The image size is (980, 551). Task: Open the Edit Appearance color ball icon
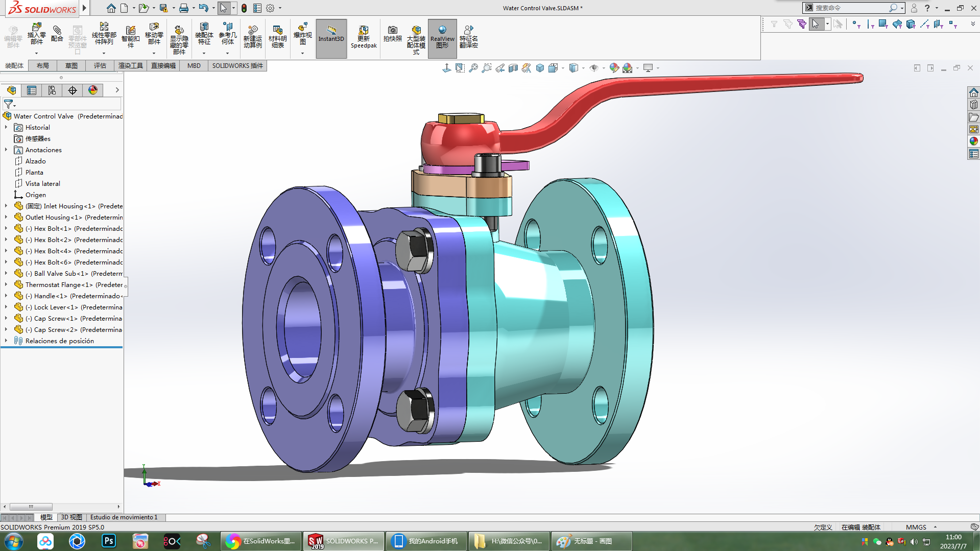click(x=614, y=68)
